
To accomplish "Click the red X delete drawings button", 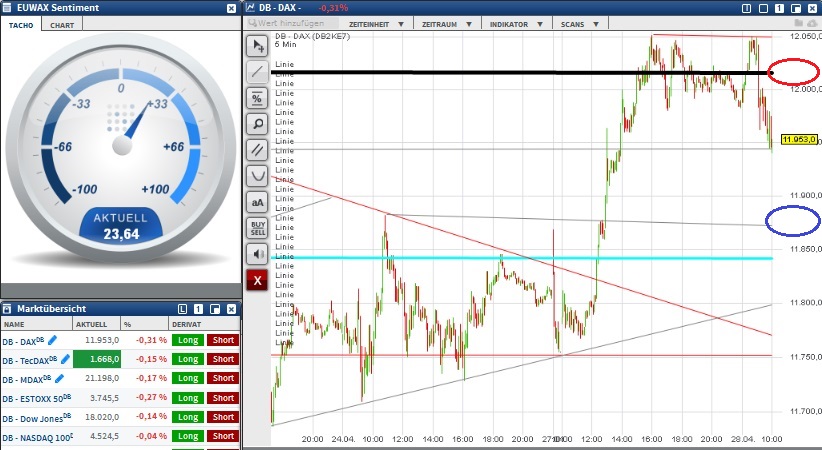I will 257,281.
